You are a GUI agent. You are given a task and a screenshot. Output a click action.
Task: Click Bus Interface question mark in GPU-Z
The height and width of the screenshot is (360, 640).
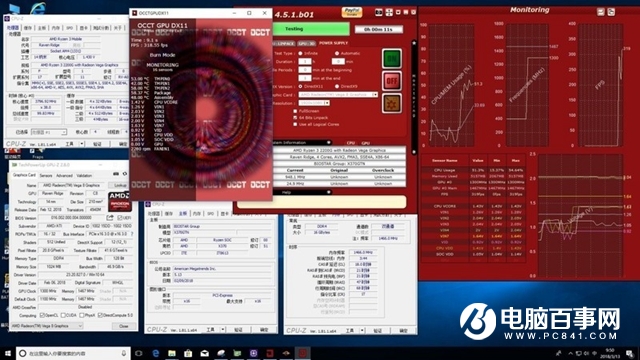point(132,234)
